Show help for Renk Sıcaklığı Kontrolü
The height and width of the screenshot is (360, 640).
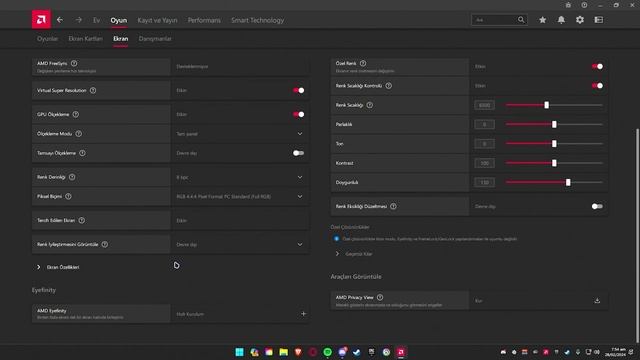389,86
